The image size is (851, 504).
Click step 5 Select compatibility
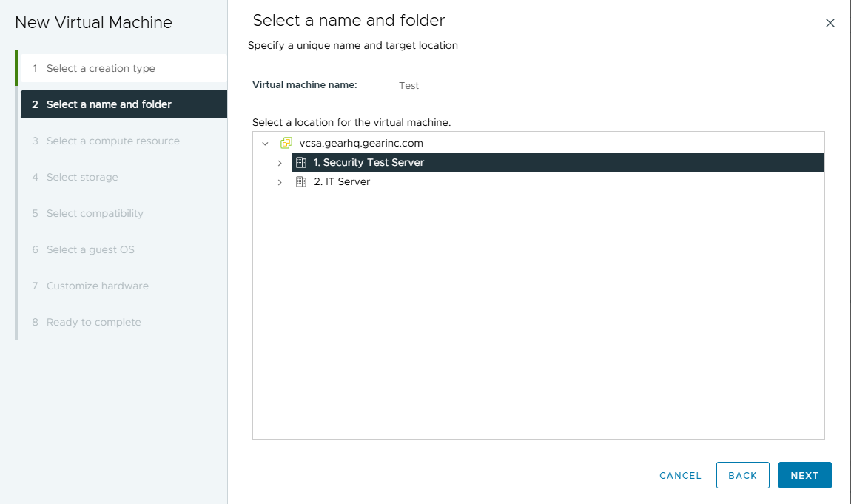coord(95,213)
